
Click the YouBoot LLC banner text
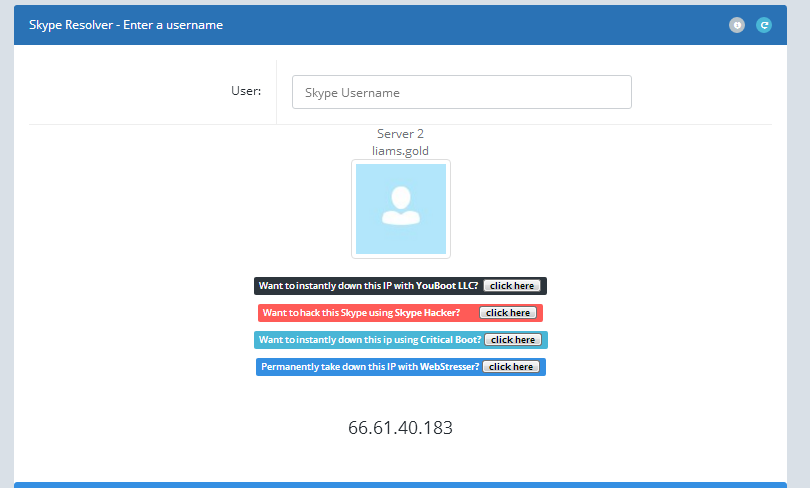coord(368,286)
